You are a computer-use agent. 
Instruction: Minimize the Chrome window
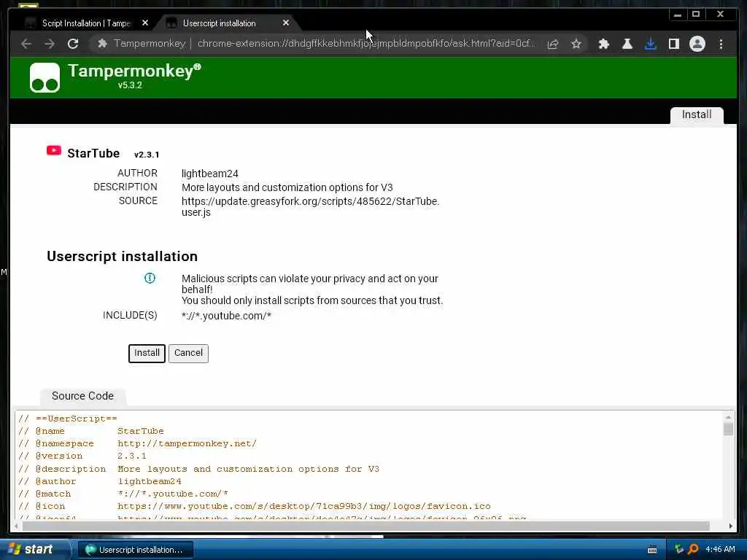pos(678,15)
